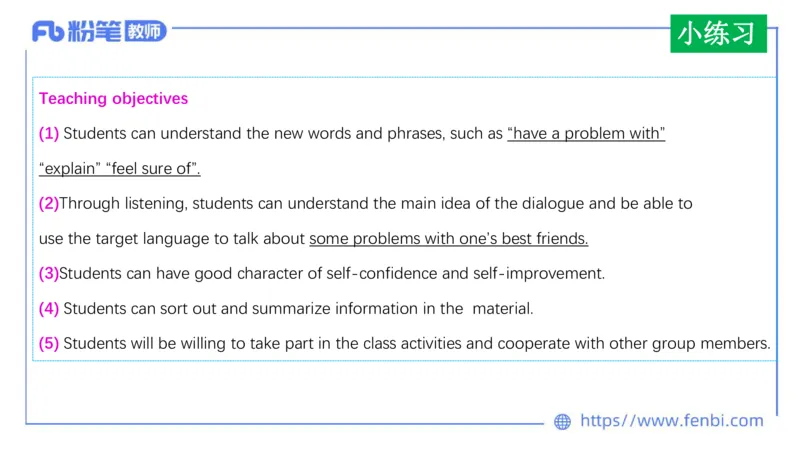Click underlined "some problems with one's best friends"
The image size is (800, 450).
449,239
